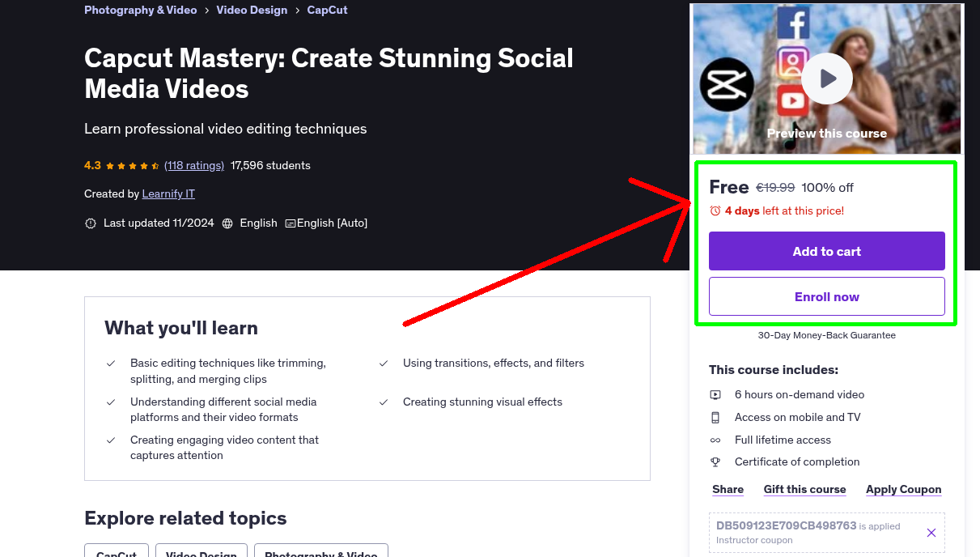Open CapCut breadcrumb link
The image size is (980, 557).
[x=328, y=11]
